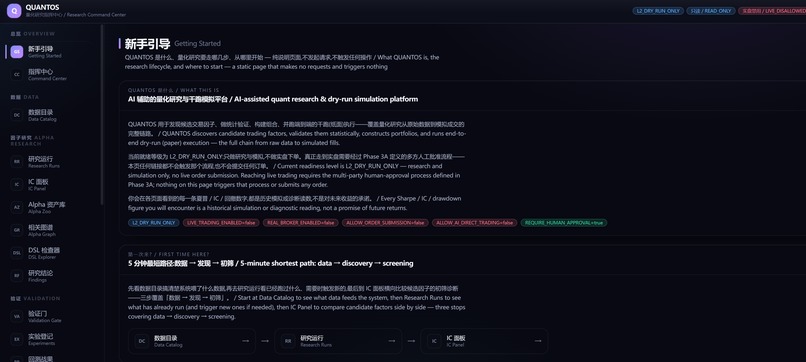Click the REAL_BROKER_ENABLED=false tag

[301, 223]
